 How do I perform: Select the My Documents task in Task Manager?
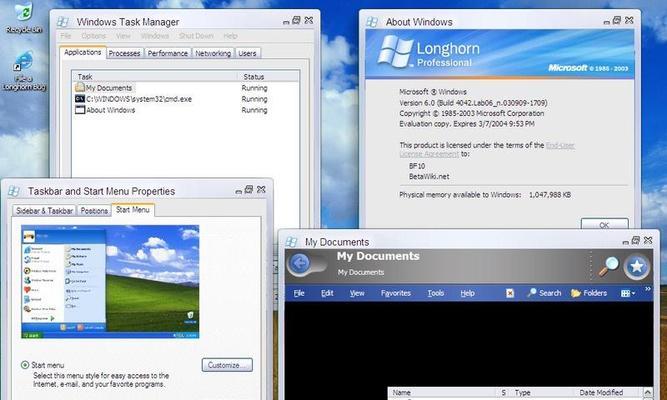[104, 88]
